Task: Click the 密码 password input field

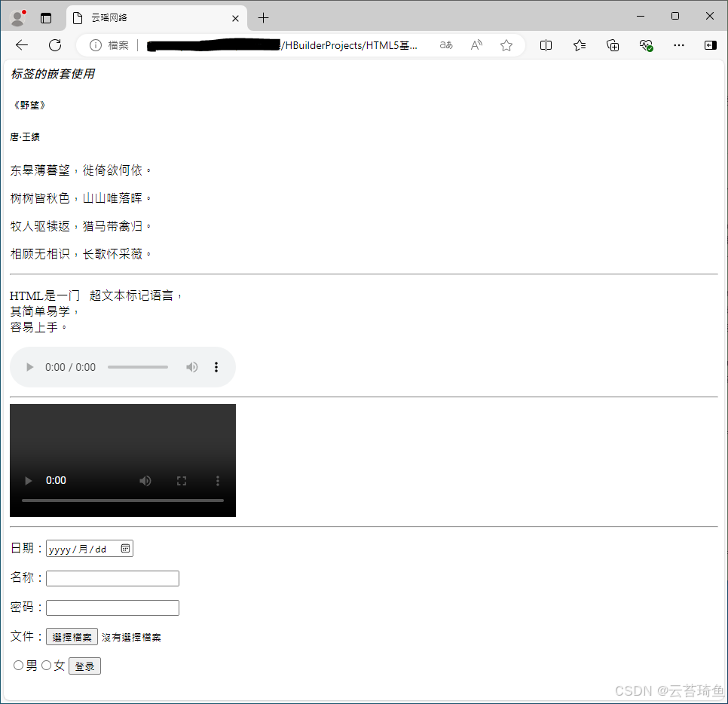Action: tap(112, 608)
